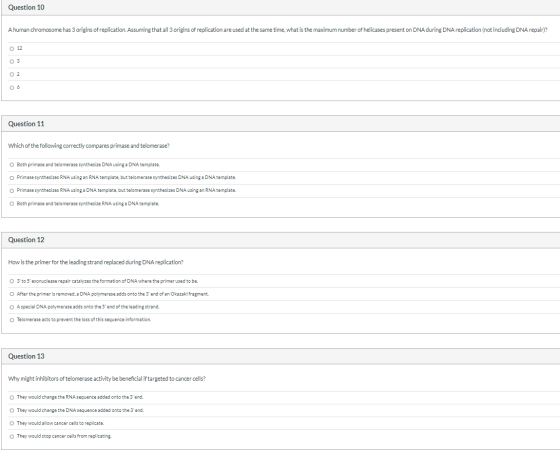Viewport: 560px width, 451px height.
Task: Pick 'Primase synthesizes RNA using a DNA template' option
Action: (x=12, y=191)
